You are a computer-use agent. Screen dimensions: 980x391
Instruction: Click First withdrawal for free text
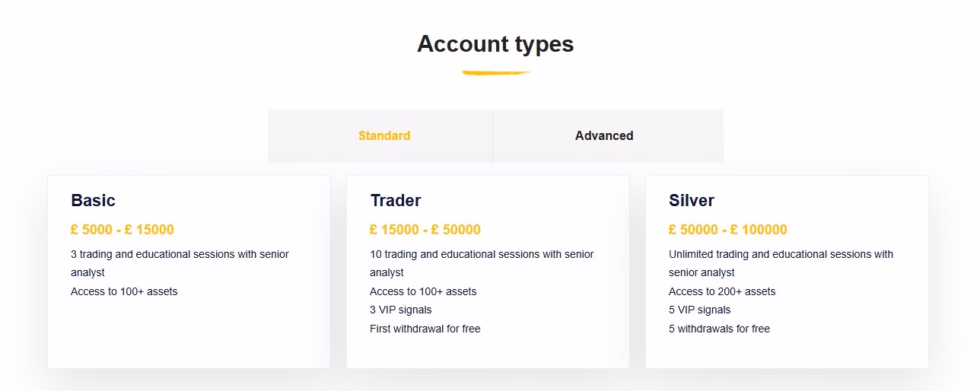[425, 329]
